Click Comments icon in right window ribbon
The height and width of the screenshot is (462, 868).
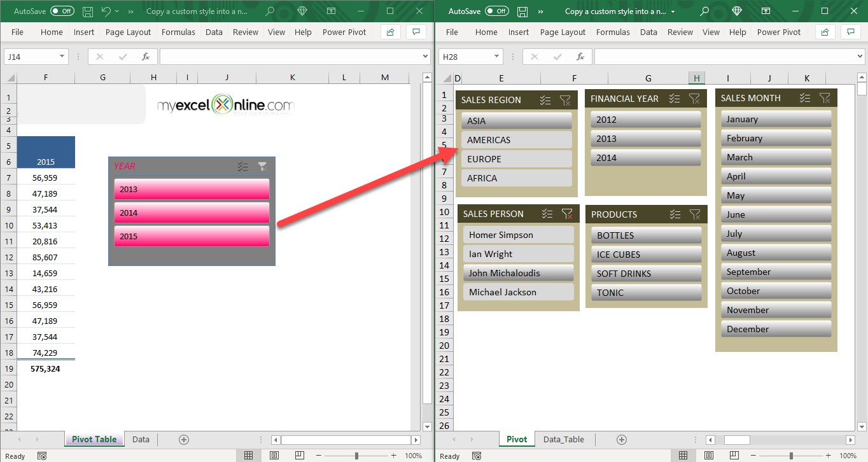pyautogui.click(x=851, y=32)
